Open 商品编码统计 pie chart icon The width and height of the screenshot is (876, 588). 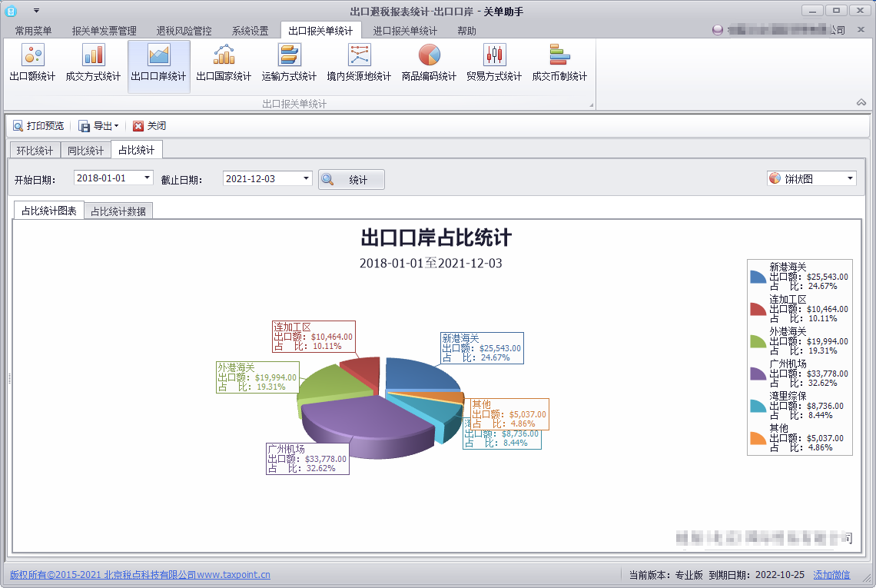coord(429,63)
